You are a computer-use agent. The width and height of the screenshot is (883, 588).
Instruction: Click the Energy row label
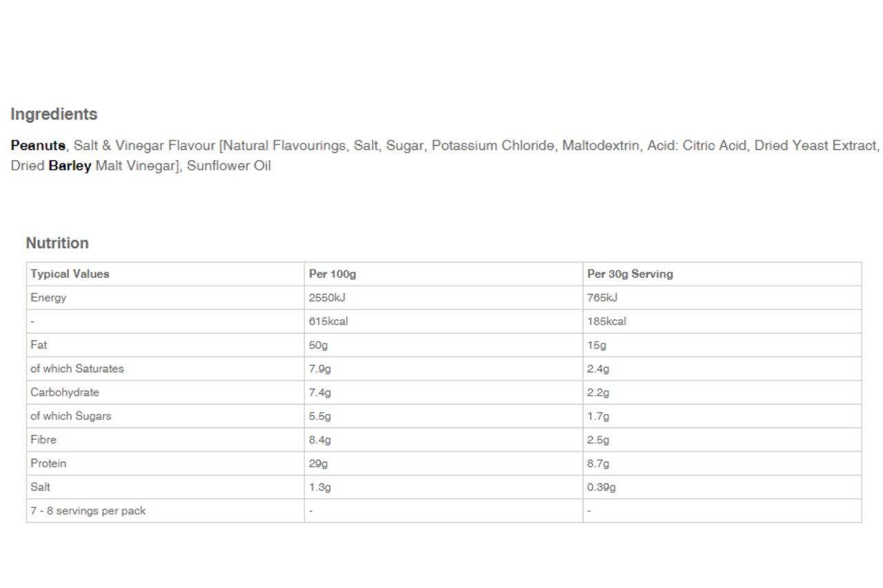pos(48,298)
